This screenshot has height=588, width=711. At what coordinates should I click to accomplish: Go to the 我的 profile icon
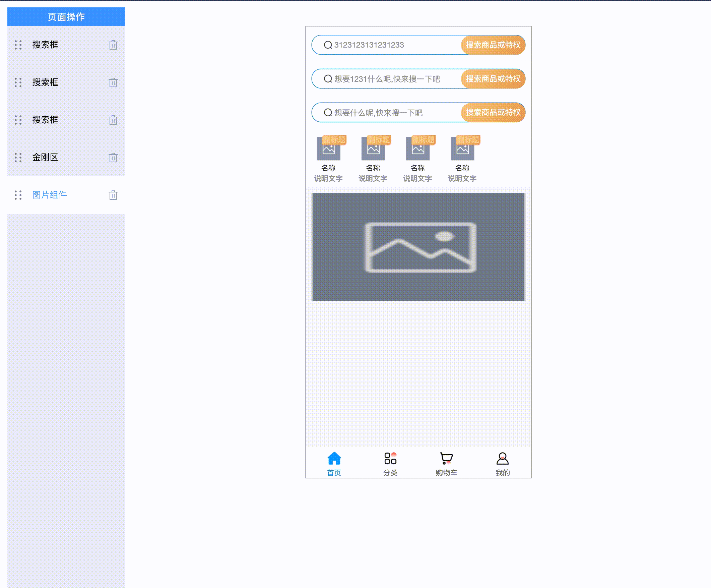pos(503,459)
